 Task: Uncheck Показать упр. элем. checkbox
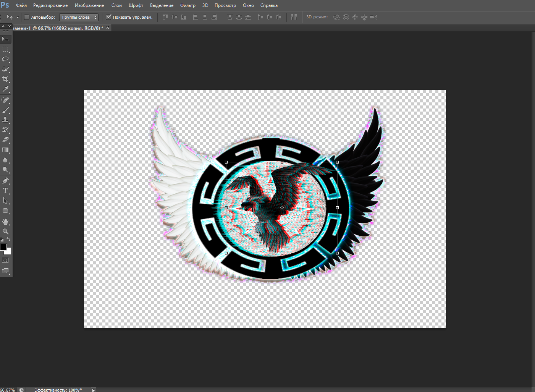click(x=108, y=17)
